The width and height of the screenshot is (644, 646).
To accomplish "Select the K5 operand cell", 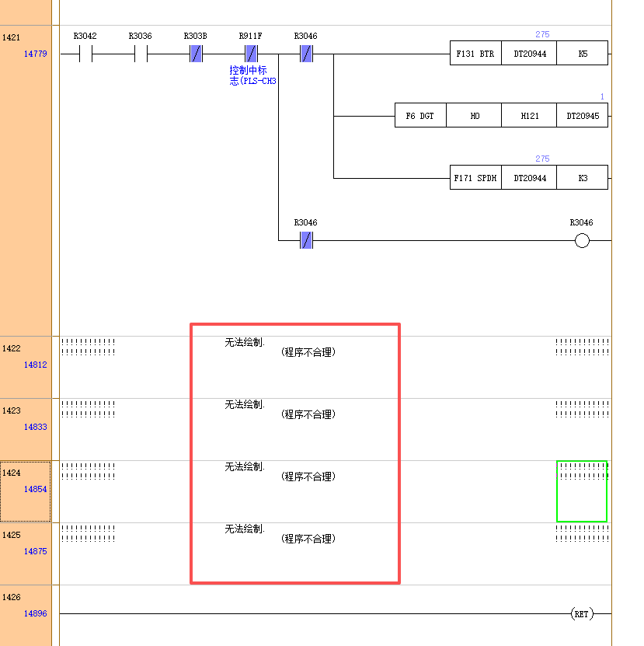I will 583,54.
